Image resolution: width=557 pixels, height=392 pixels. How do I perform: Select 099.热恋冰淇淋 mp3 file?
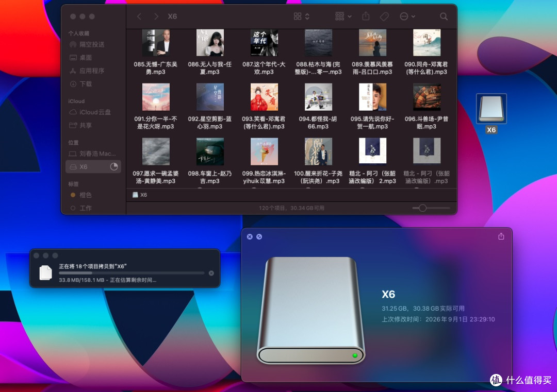[264, 161]
